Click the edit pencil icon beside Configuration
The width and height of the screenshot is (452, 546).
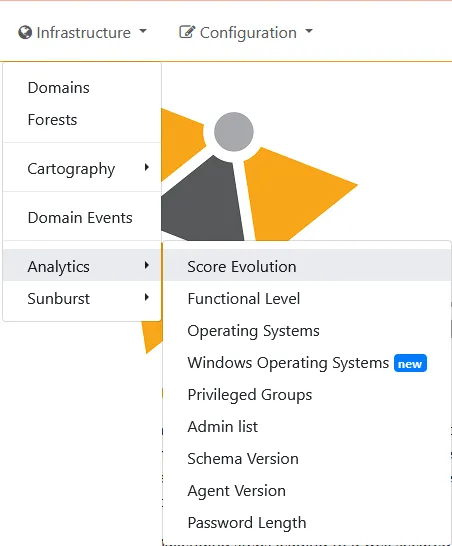187,32
